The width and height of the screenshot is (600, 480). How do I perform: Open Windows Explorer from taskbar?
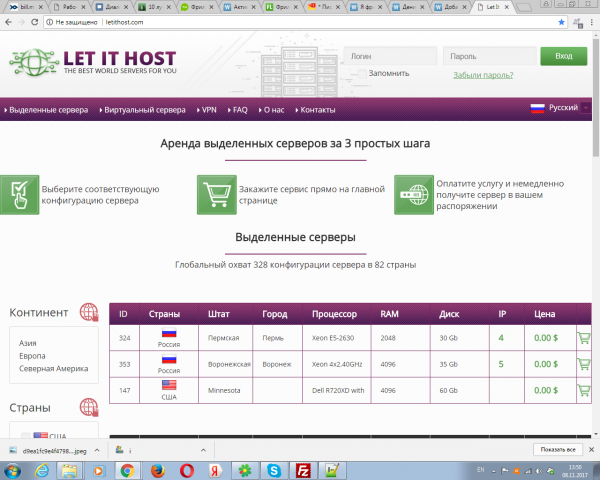[x=69, y=471]
